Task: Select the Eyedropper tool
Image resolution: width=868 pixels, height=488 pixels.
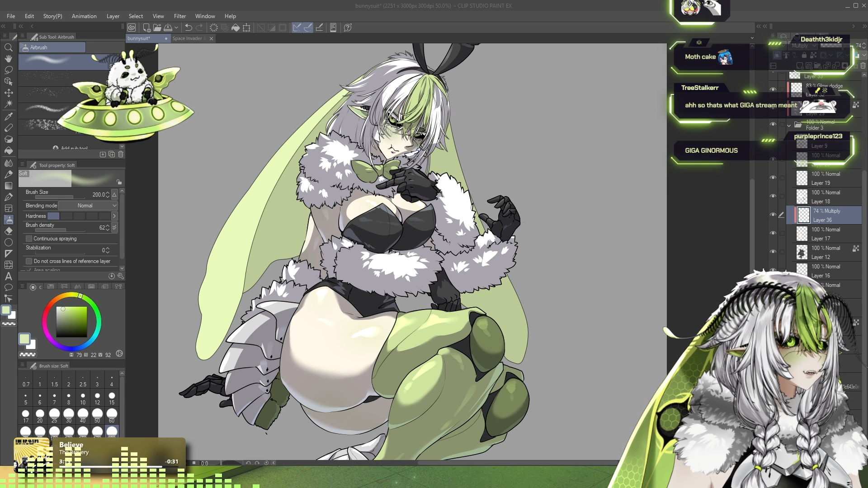Action: 8,117
